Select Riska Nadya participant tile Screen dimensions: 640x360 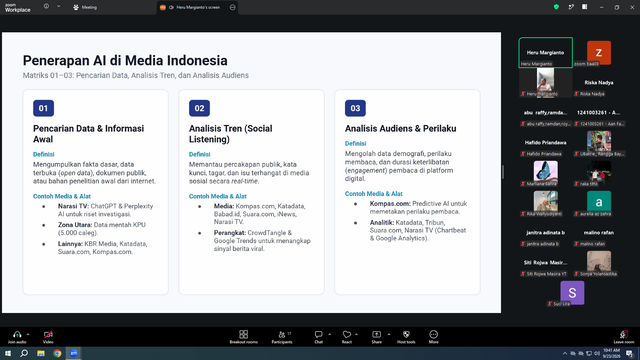click(599, 83)
